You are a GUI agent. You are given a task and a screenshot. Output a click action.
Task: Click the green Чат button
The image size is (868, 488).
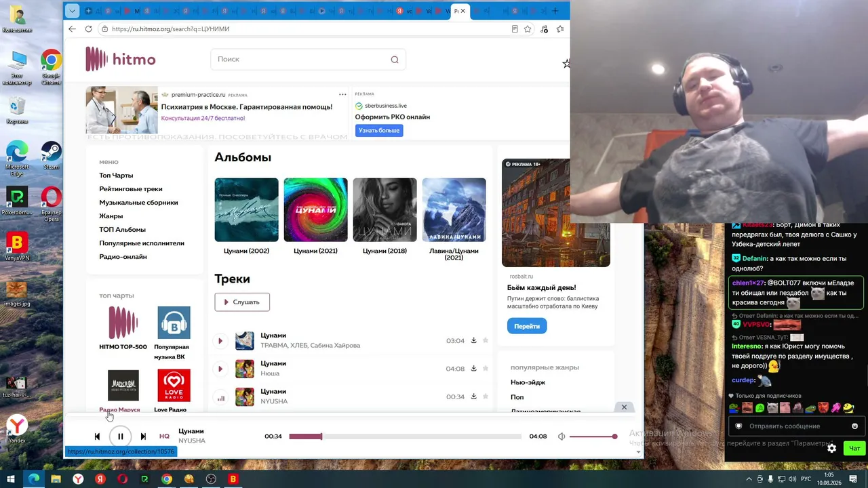click(x=854, y=448)
